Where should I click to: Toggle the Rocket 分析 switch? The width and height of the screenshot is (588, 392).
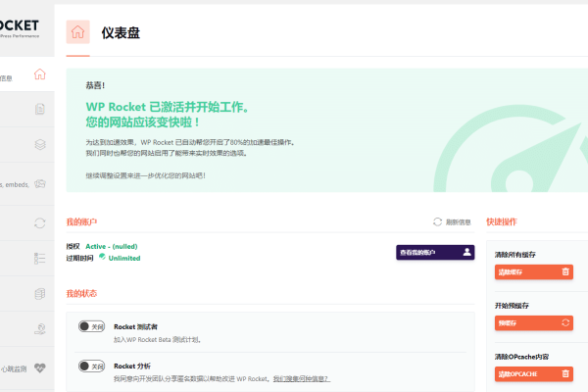tap(91, 367)
